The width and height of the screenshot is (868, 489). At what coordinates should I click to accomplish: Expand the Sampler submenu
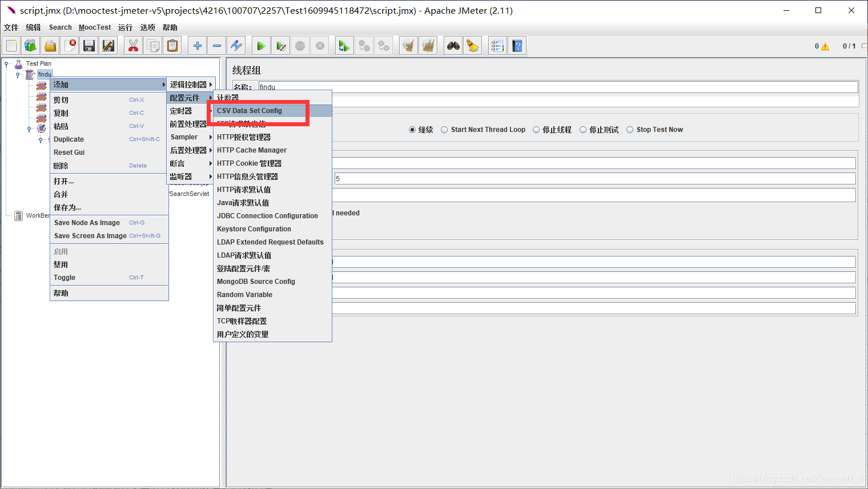(x=191, y=137)
